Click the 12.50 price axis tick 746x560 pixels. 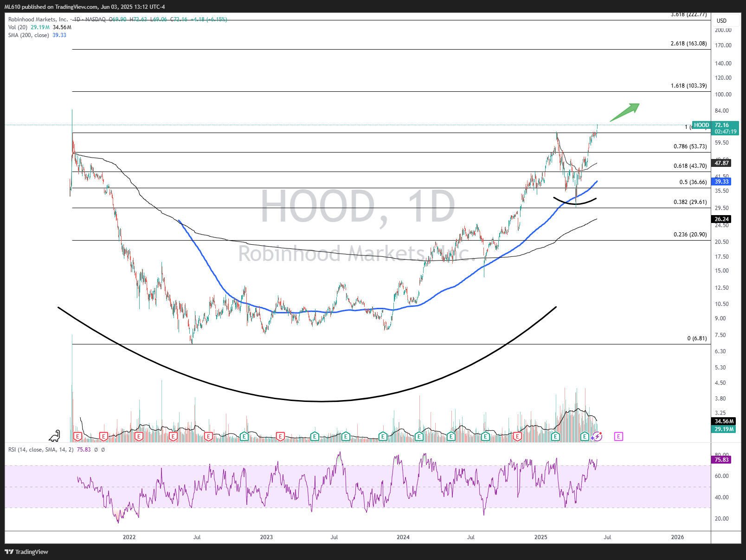pyautogui.click(x=721, y=288)
